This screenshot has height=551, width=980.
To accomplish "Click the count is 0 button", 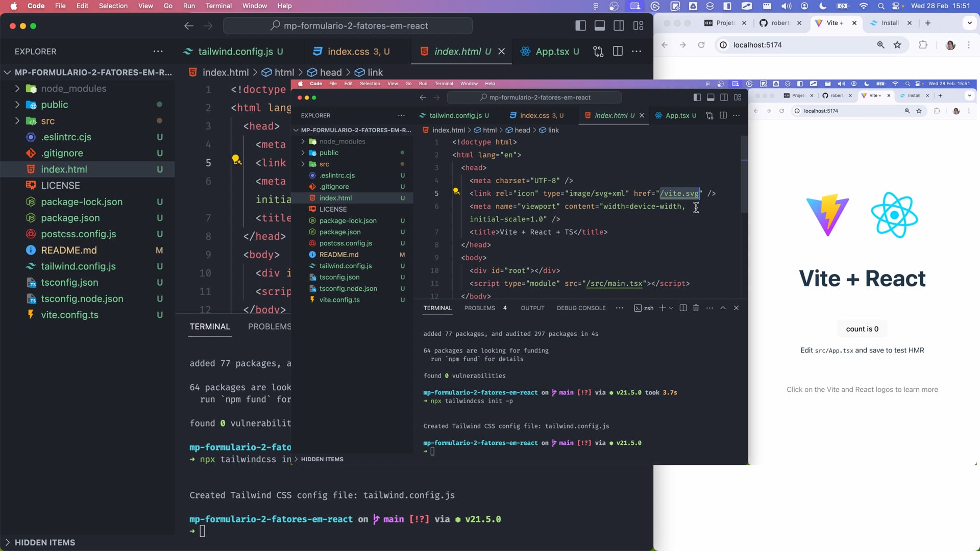I will point(862,329).
